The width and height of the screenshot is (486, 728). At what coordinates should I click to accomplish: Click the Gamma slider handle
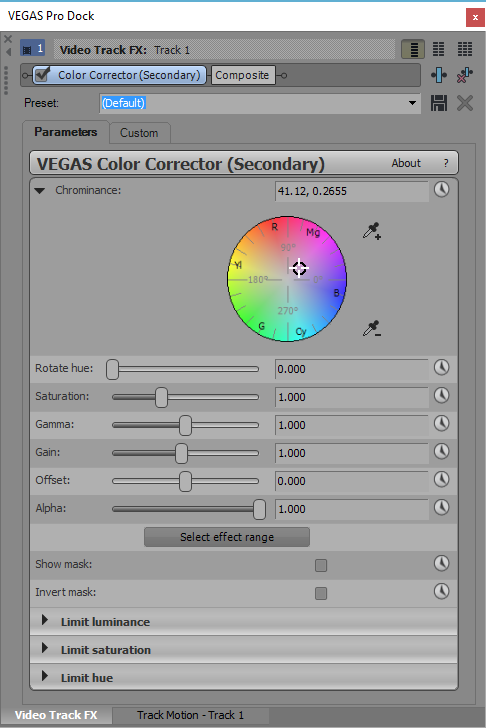185,425
